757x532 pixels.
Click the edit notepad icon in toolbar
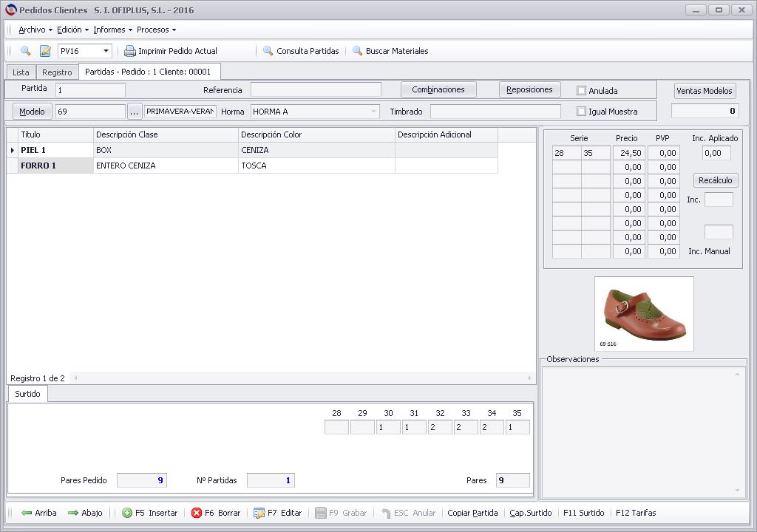click(45, 51)
